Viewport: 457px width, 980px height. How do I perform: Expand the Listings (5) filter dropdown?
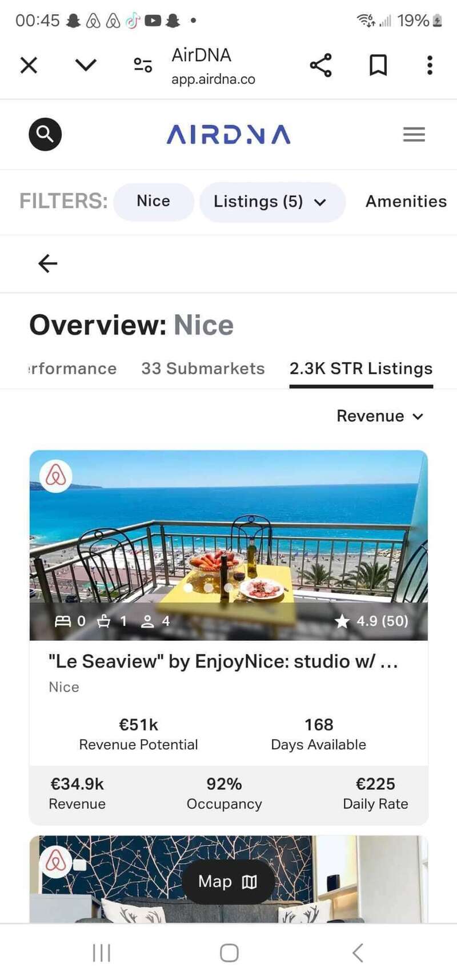(x=272, y=202)
